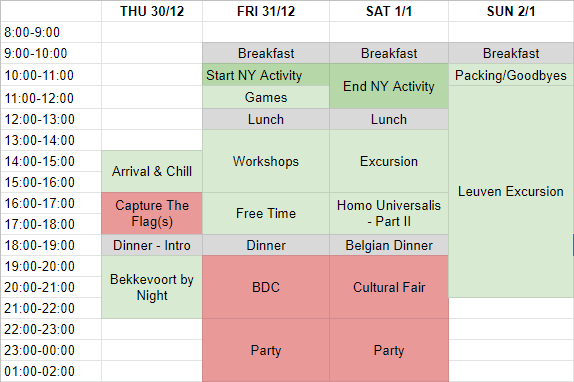Select the End NY Activity cell
574x382 pixels.
click(389, 86)
